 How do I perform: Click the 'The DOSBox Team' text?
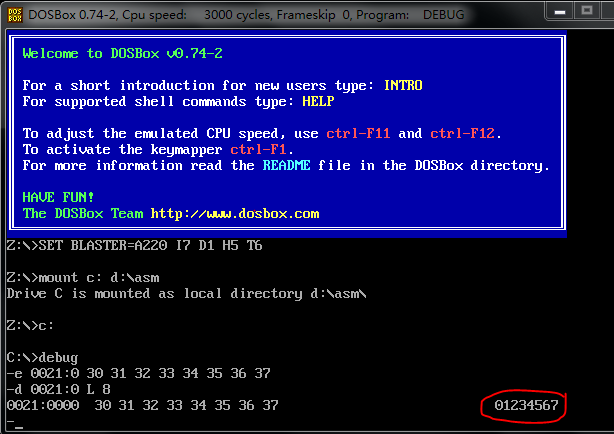[83, 213]
